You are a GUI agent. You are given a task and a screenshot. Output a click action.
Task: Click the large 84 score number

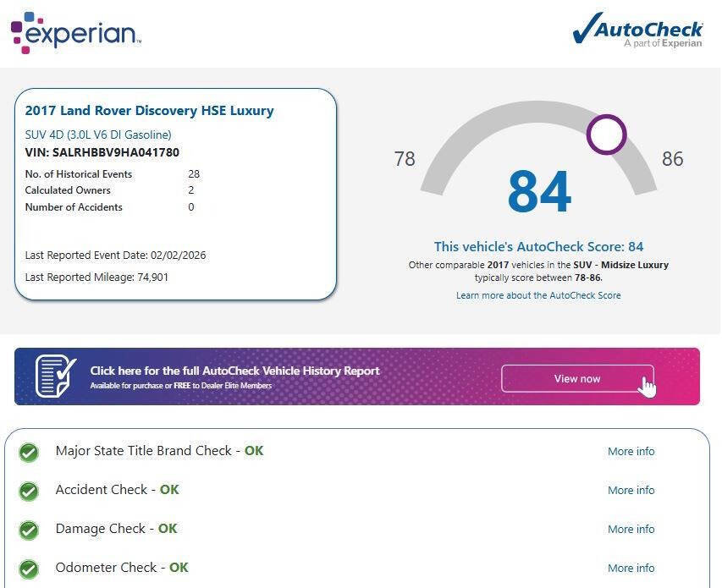point(539,192)
